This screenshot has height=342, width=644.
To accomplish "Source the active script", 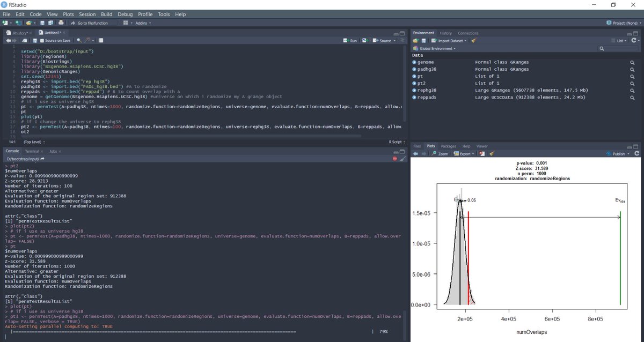I will point(382,41).
